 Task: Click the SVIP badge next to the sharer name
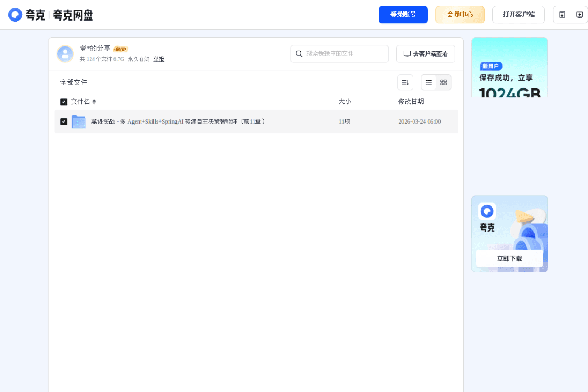(x=120, y=48)
